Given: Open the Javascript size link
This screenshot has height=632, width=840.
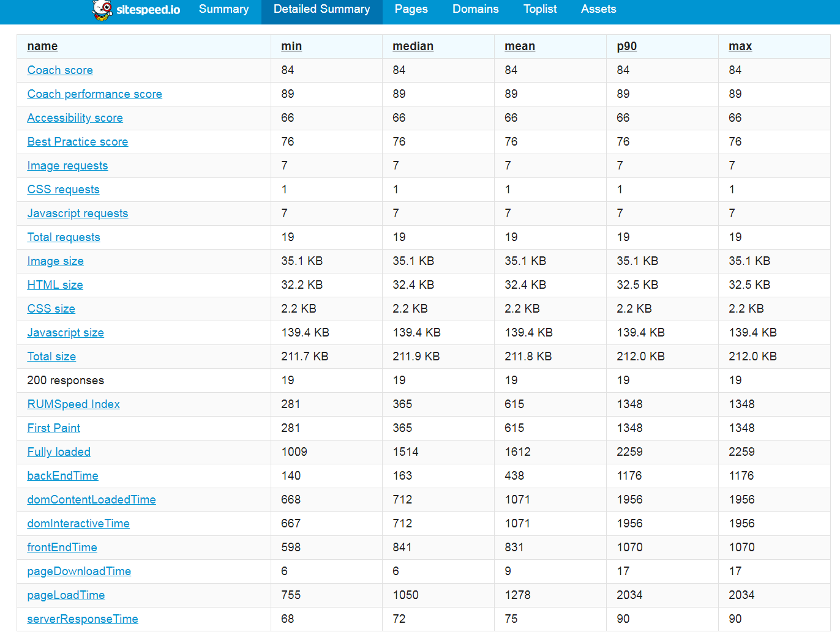Looking at the screenshot, I should click(x=66, y=333).
